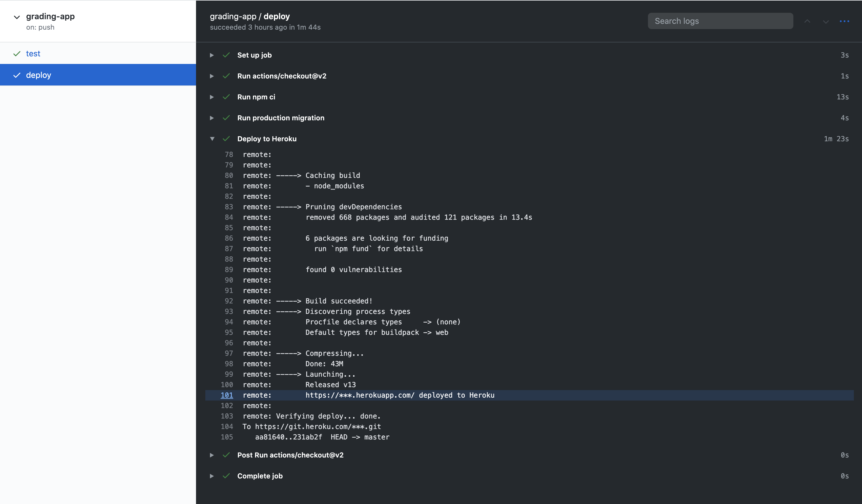The height and width of the screenshot is (504, 862).
Task: Expand the Run production migration step
Action: pyautogui.click(x=212, y=118)
